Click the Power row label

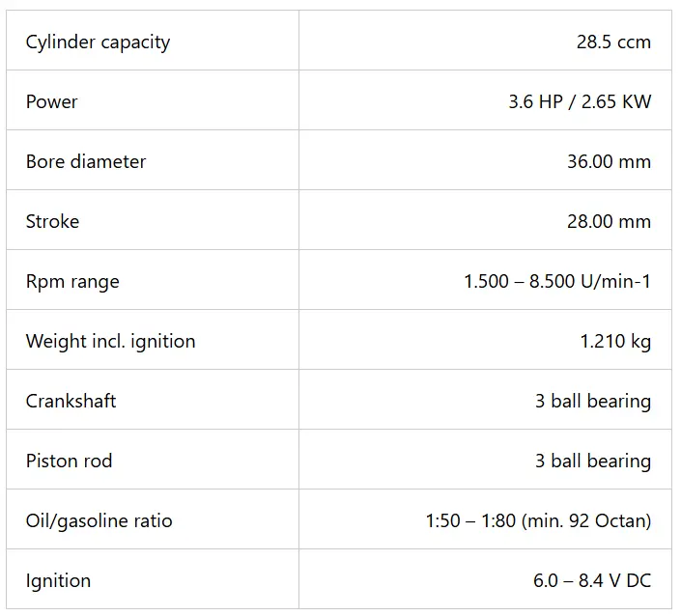(x=52, y=101)
